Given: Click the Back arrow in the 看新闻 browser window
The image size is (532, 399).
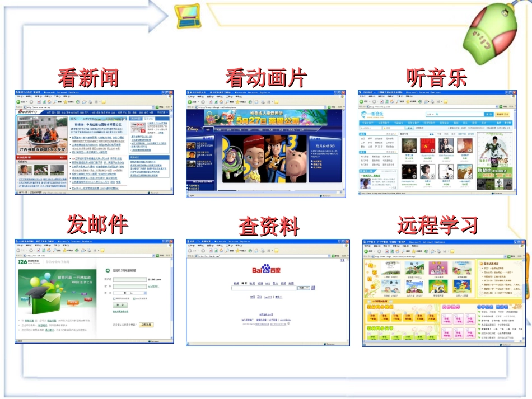Looking at the screenshot, I should click(18, 101).
